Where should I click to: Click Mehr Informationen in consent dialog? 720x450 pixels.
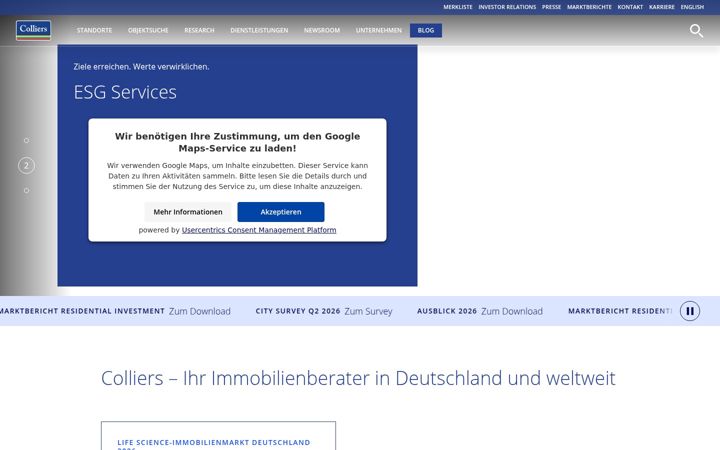[188, 212]
